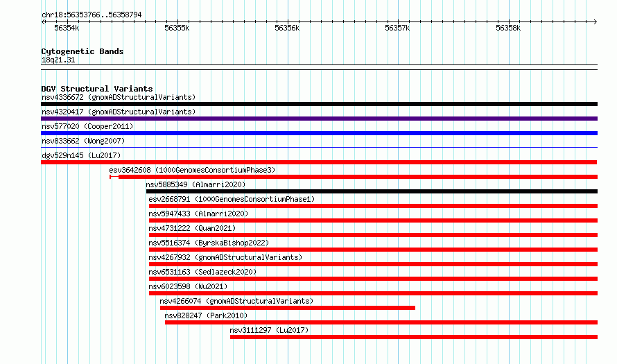
Task: Click the DGV Structural Variants track title
Action: pos(97,89)
